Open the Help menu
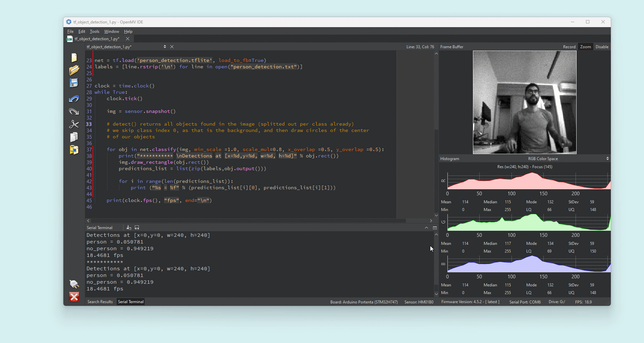 pos(128,31)
